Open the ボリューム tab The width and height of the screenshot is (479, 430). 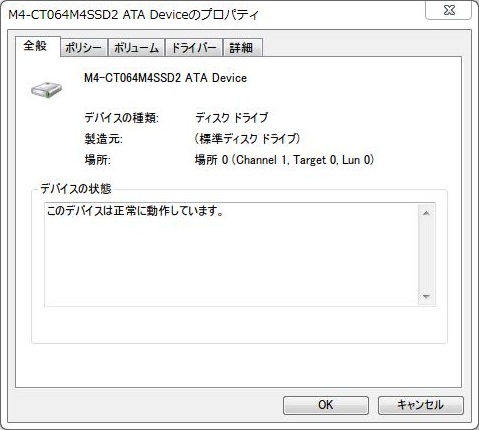pos(136,48)
